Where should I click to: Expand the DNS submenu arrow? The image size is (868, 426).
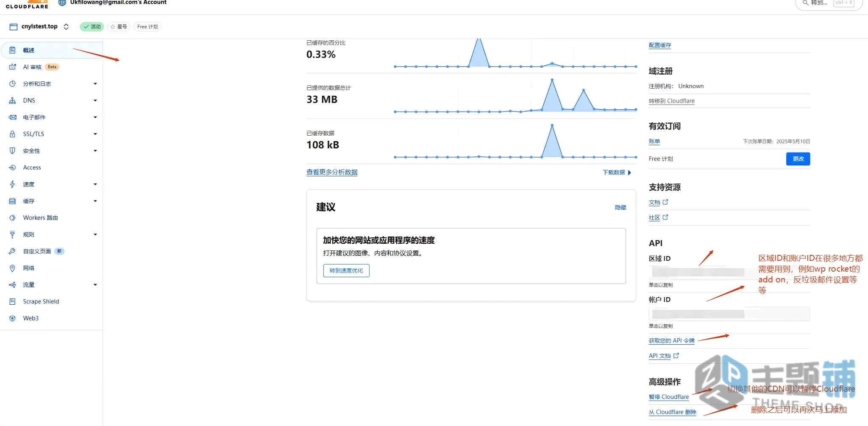point(95,100)
